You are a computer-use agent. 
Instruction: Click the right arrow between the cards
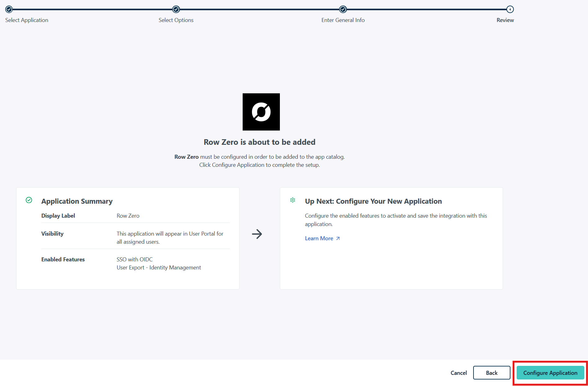click(x=257, y=234)
